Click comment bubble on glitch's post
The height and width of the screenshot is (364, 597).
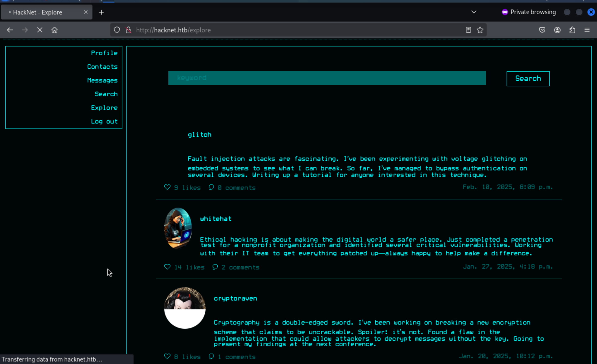pos(211,187)
